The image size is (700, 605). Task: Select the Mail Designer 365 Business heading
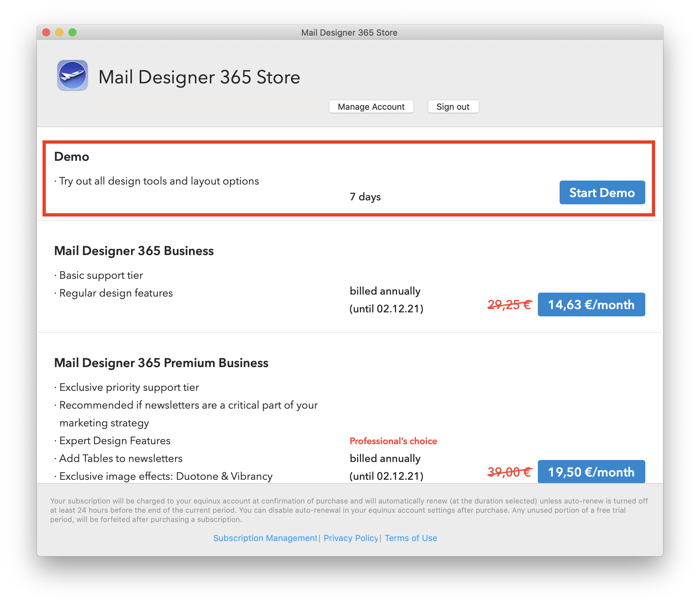(134, 251)
